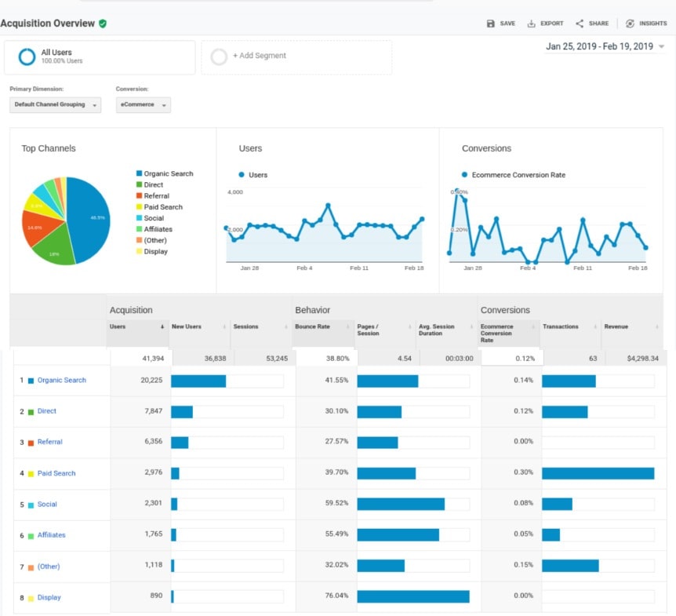
Task: Click the green verified shield icon
Action: [103, 24]
